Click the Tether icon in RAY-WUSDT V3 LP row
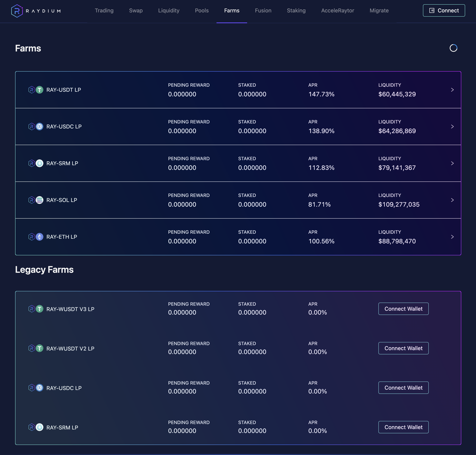Image resolution: width=476 pixels, height=455 pixels. click(x=40, y=309)
